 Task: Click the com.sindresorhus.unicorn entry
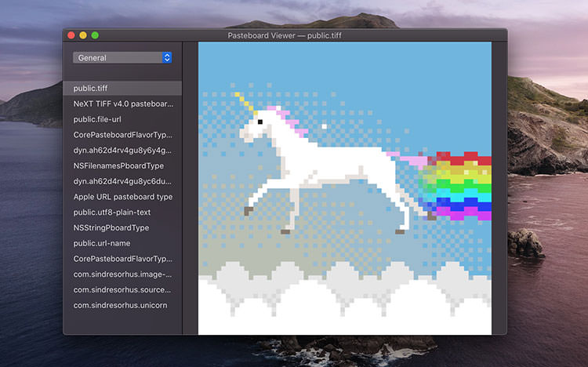click(x=122, y=305)
